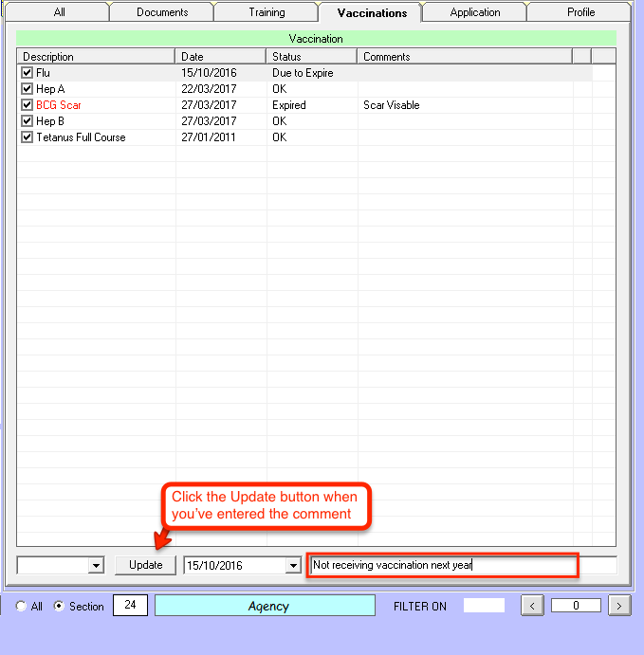
Task: Click the previous record arrow button
Action: (533, 606)
